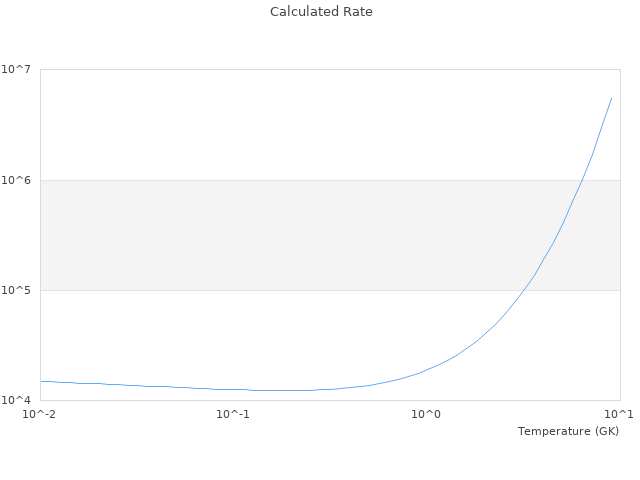Click the "Calculated Rate" chart title

click(320, 12)
